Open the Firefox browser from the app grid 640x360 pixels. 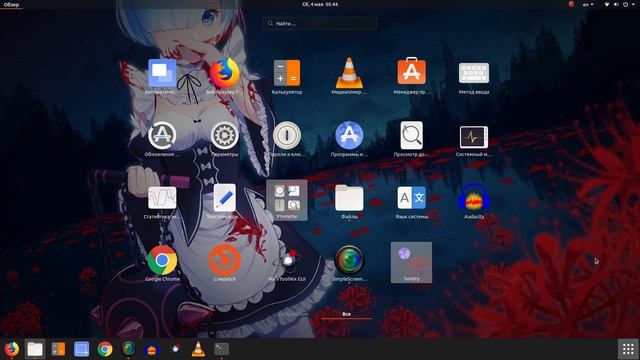pos(224,73)
